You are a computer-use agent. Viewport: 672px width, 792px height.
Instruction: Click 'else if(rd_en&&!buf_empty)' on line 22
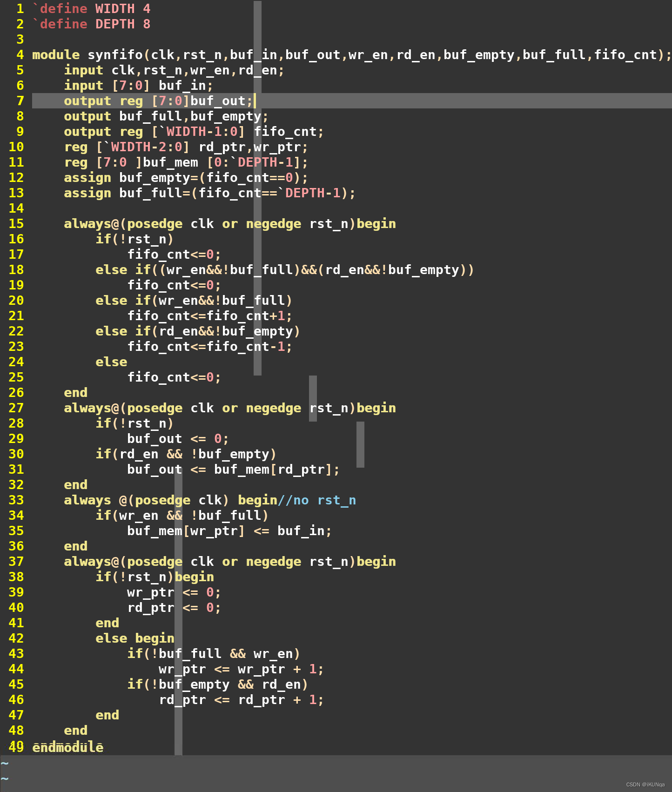pyautogui.click(x=198, y=331)
